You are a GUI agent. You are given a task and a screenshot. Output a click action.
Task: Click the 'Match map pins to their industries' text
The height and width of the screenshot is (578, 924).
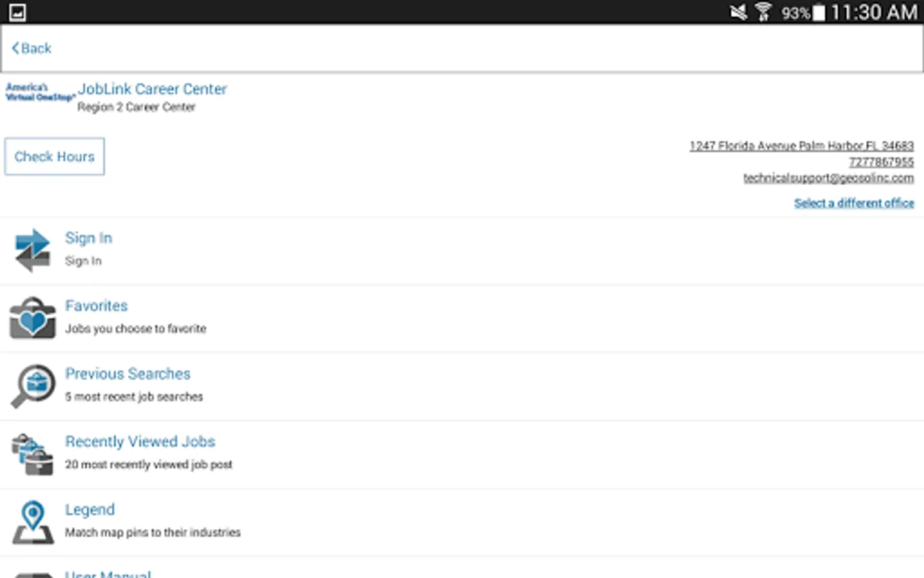153,532
